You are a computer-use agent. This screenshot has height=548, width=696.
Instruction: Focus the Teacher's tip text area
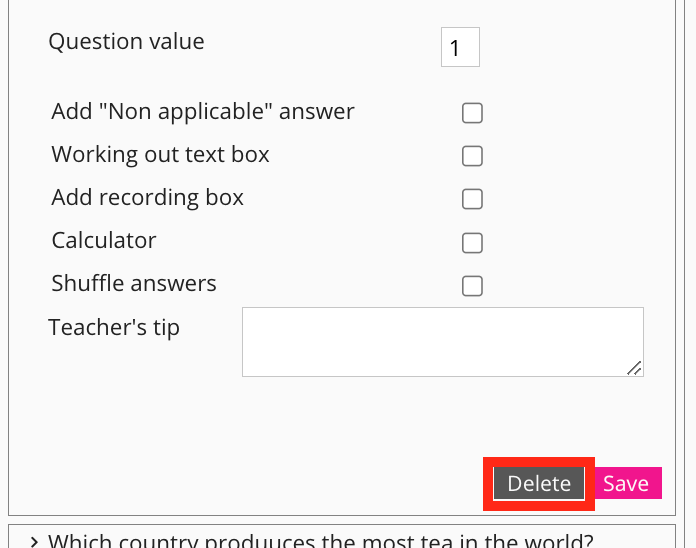point(440,341)
